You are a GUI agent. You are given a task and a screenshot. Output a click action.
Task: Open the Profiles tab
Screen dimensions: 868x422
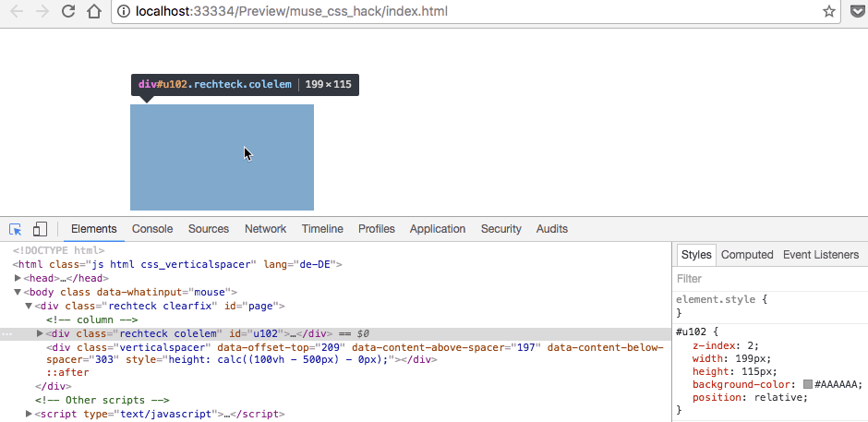pos(377,229)
